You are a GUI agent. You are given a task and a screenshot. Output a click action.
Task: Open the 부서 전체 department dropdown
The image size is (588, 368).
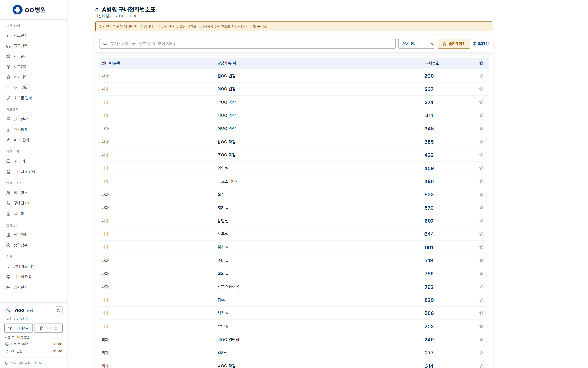tap(416, 43)
